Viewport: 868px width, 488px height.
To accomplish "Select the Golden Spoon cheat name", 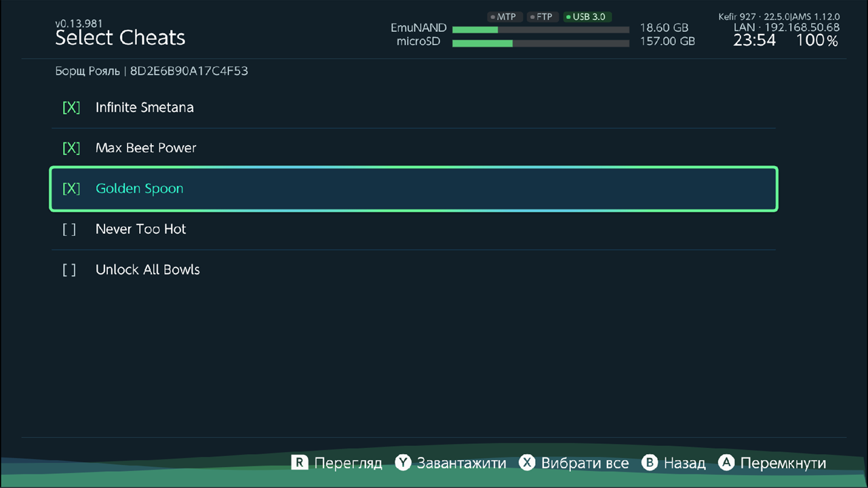I will 140,189.
